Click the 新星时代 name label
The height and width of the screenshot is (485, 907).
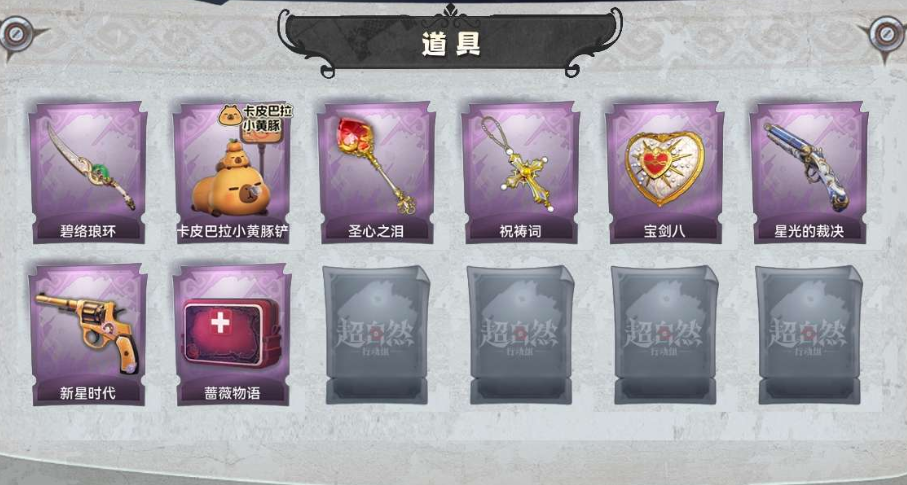87,394
